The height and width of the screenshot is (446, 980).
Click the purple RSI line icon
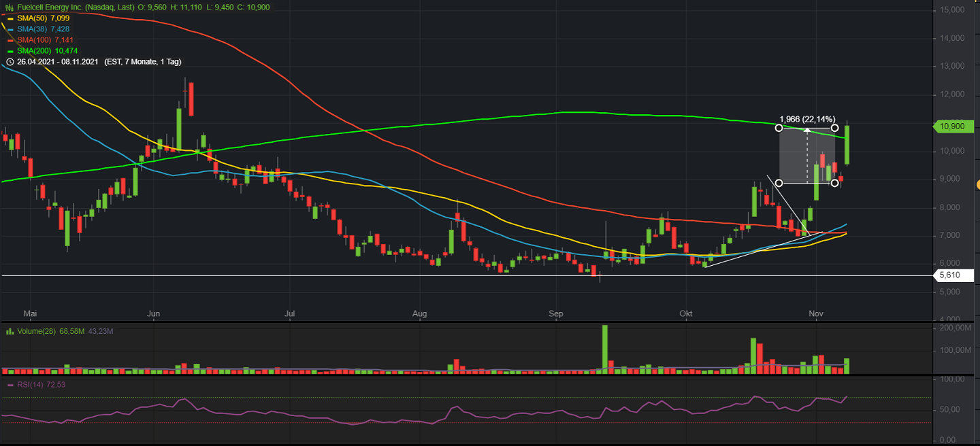click(x=10, y=385)
